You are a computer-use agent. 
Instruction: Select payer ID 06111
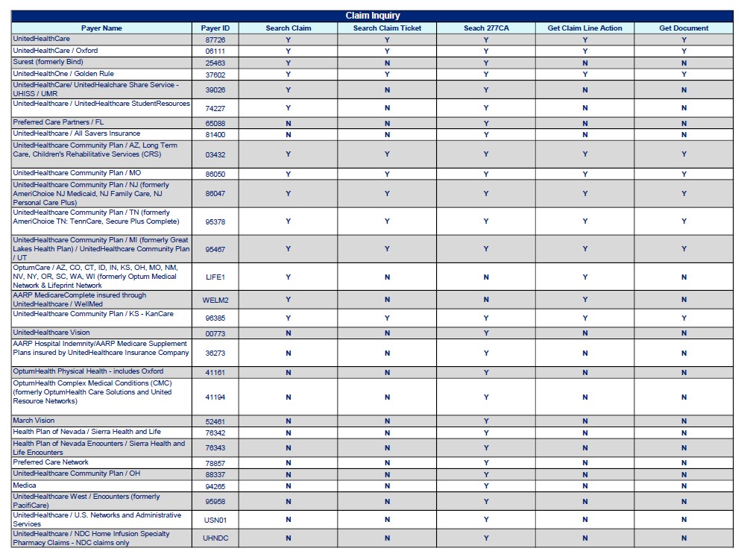click(x=215, y=51)
